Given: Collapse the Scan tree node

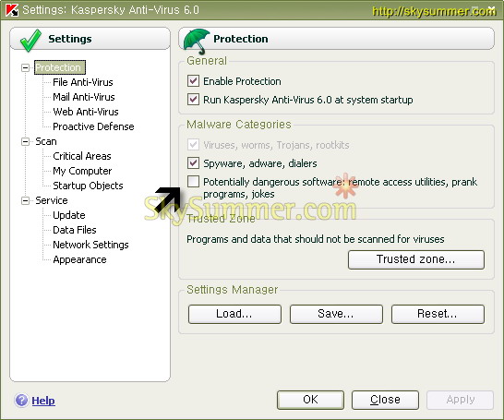Looking at the screenshot, I should click(25, 142).
